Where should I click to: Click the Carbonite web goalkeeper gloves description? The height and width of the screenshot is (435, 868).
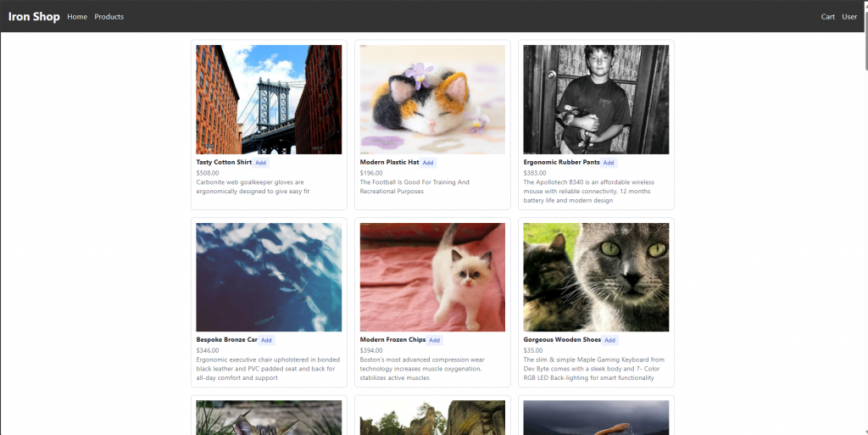pos(253,187)
